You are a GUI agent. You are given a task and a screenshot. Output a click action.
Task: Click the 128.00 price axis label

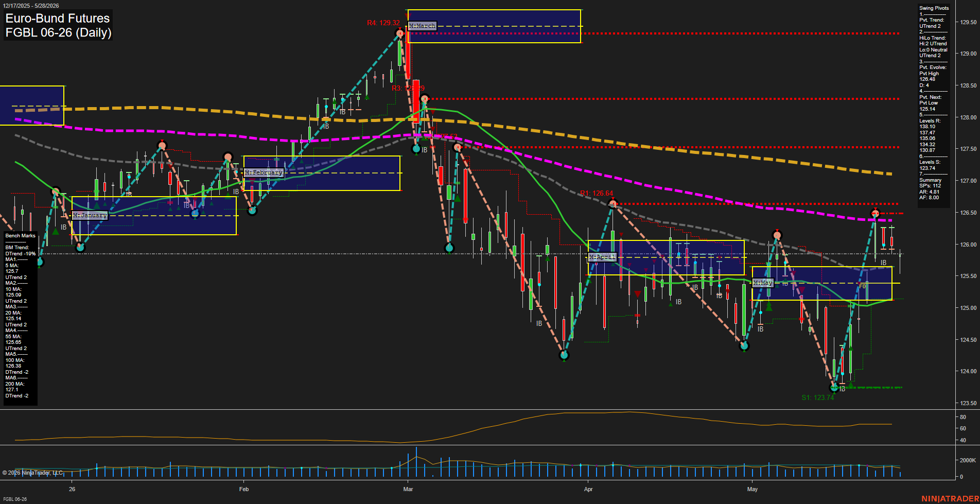point(968,117)
